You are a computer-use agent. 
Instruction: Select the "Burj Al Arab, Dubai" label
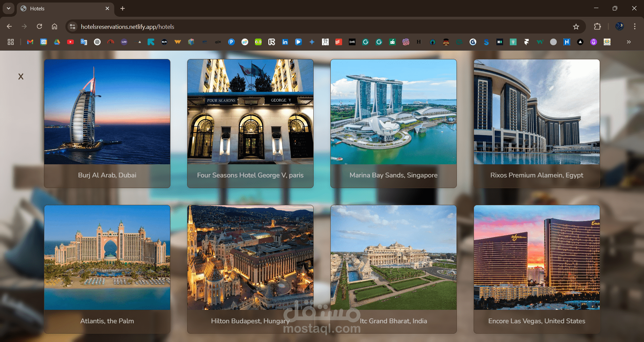click(107, 175)
